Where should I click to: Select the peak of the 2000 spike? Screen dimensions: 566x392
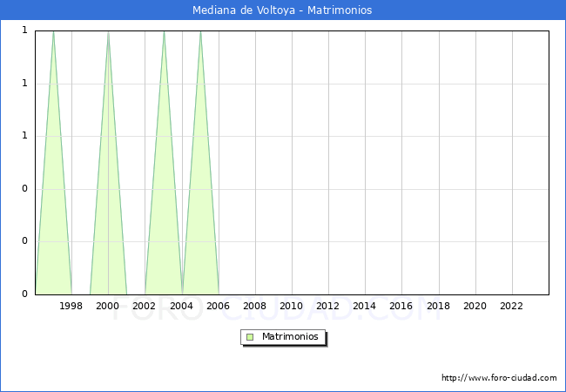click(x=108, y=31)
